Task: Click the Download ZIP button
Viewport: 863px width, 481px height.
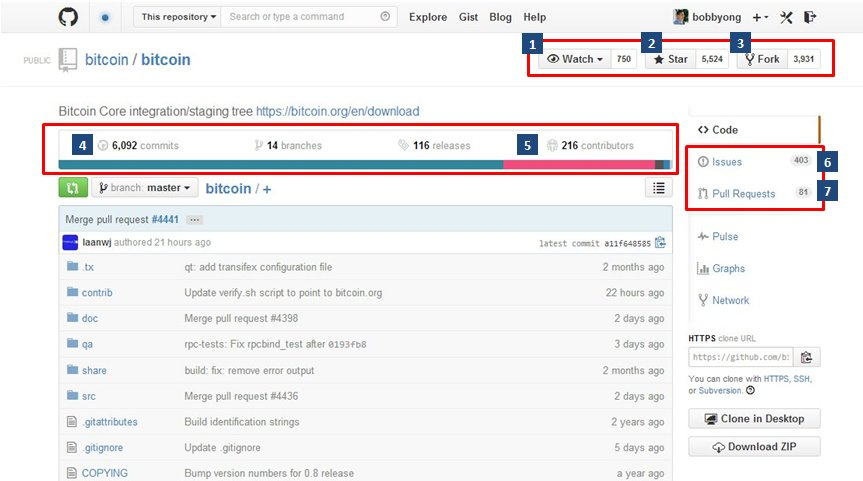Action: 754,446
